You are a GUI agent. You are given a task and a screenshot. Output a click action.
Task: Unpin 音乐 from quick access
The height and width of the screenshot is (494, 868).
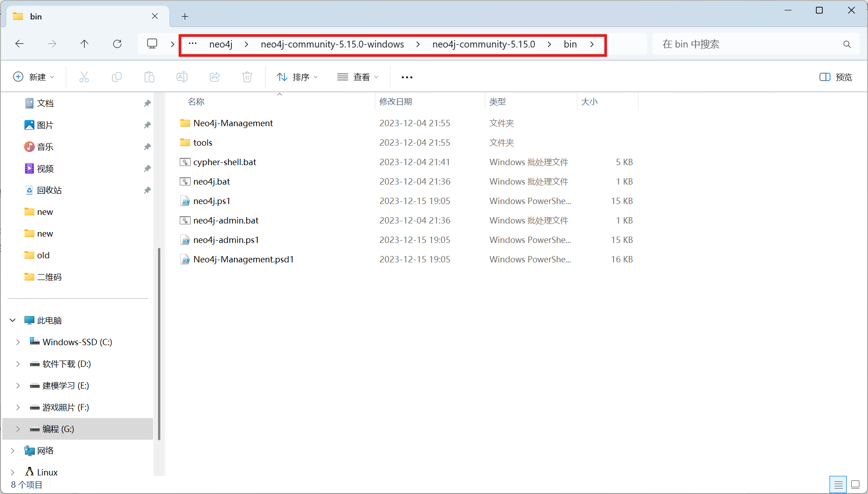[147, 147]
